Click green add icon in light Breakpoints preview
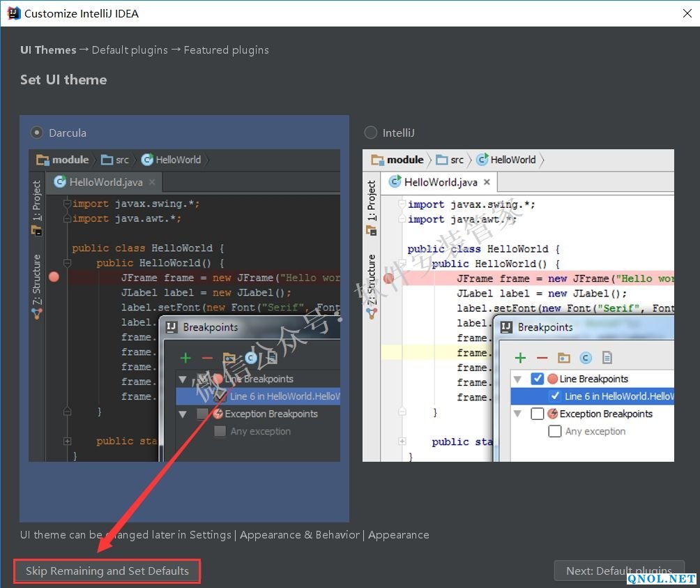 520,358
